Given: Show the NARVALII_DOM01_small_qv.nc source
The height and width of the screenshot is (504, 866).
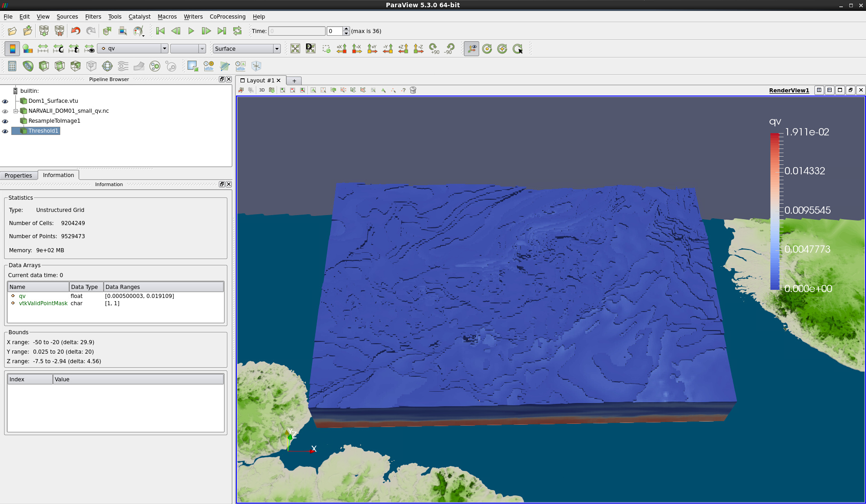Looking at the screenshot, I should point(5,111).
